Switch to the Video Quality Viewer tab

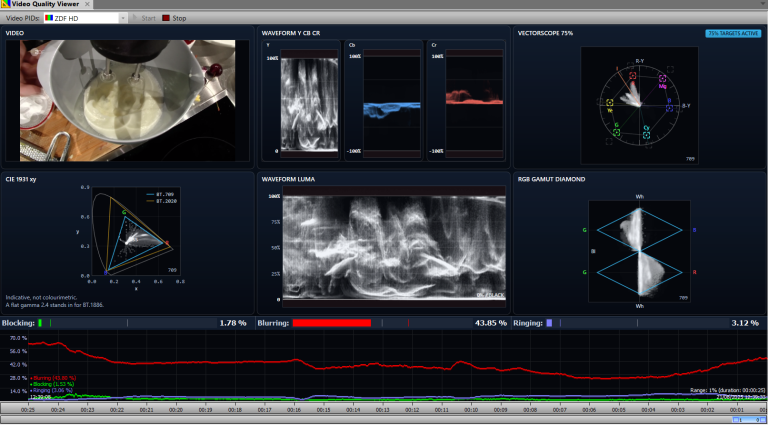pyautogui.click(x=45, y=4)
